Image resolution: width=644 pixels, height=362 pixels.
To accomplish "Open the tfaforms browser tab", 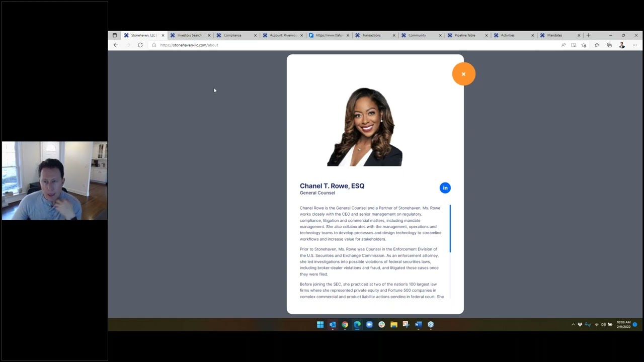I will (329, 35).
